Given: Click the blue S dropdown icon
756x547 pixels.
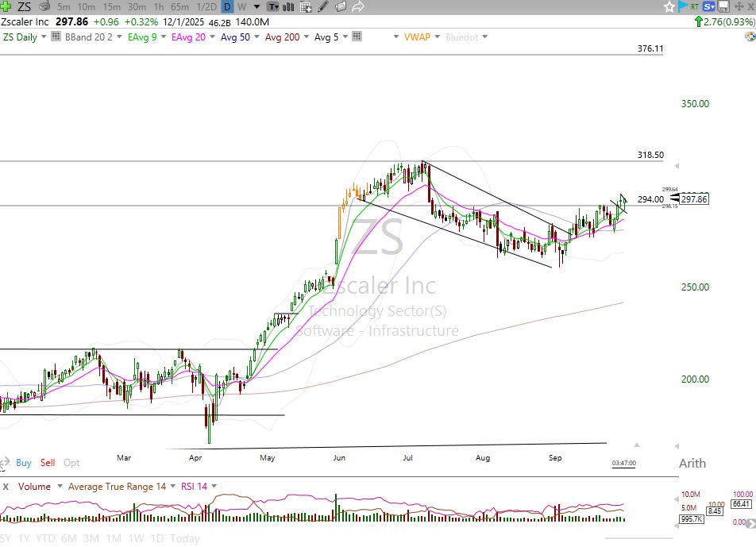Looking at the screenshot, I should point(708,6).
